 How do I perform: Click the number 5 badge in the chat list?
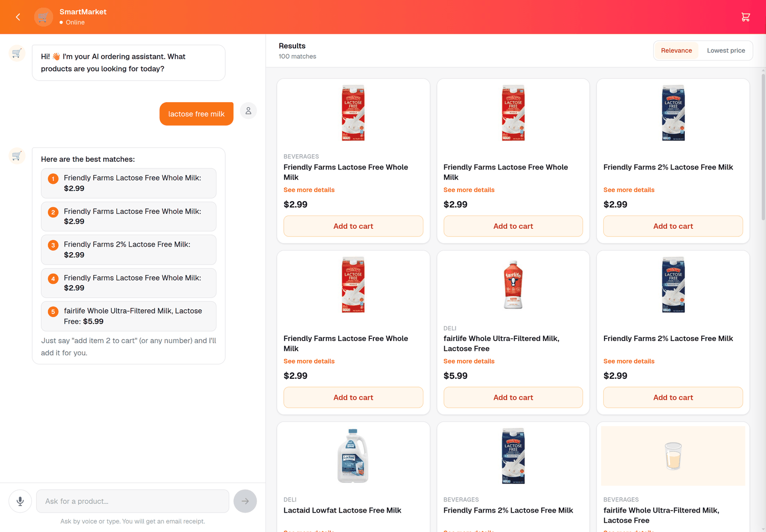coord(53,312)
